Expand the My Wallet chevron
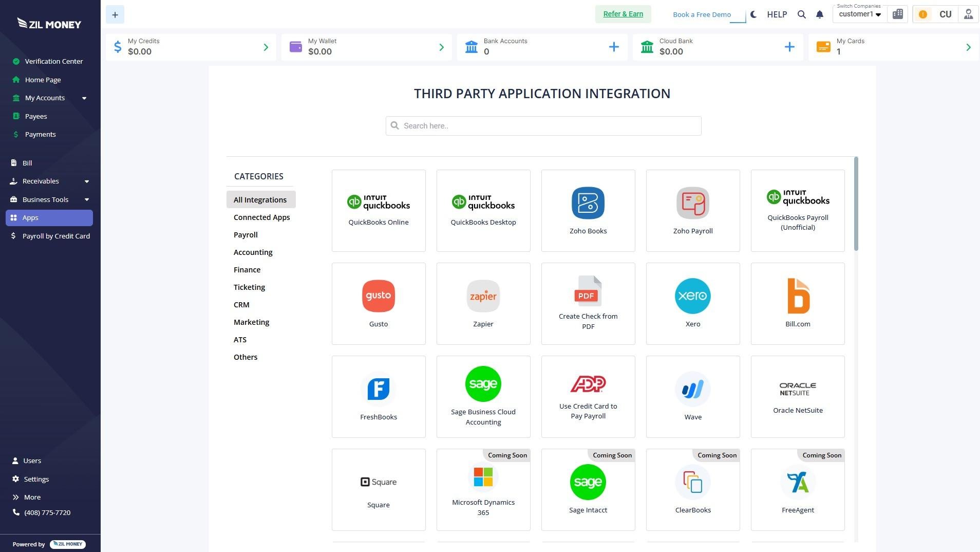The height and width of the screenshot is (552, 980). 441,47
